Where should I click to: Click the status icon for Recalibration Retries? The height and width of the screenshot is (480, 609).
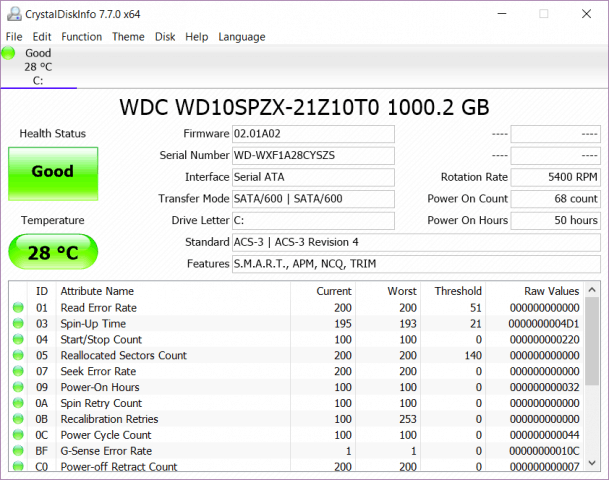click(18, 419)
